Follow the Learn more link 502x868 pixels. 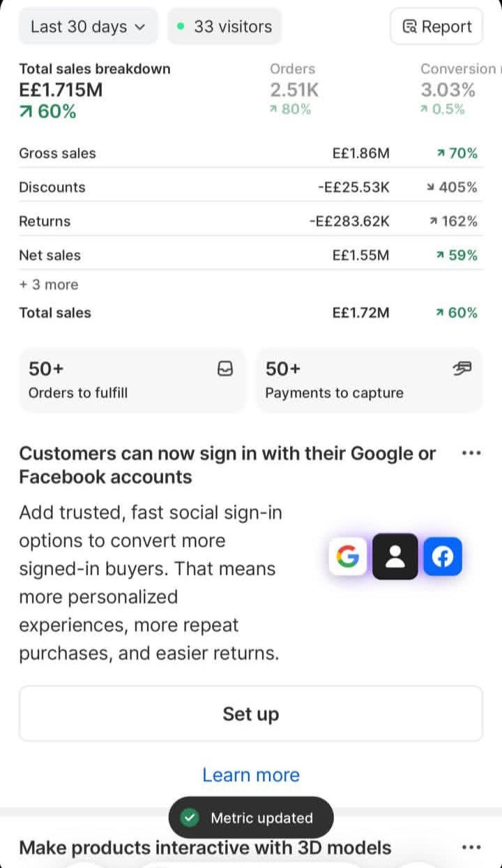coord(251,775)
